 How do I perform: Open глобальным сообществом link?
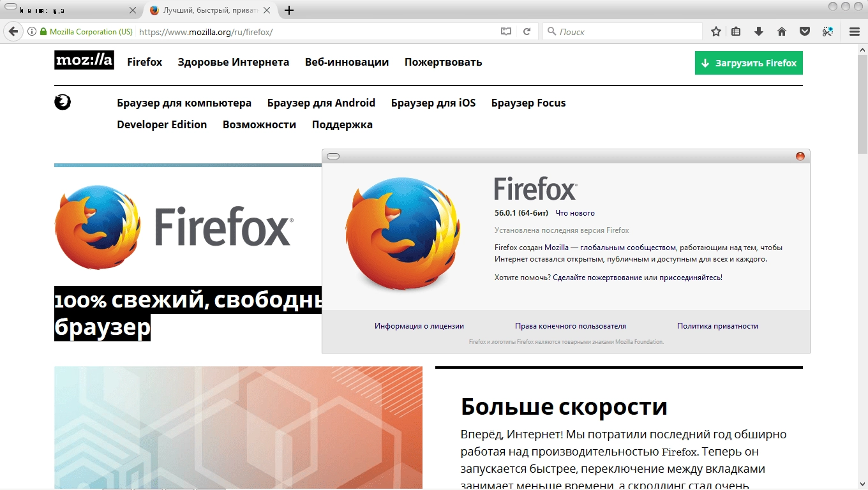click(627, 248)
